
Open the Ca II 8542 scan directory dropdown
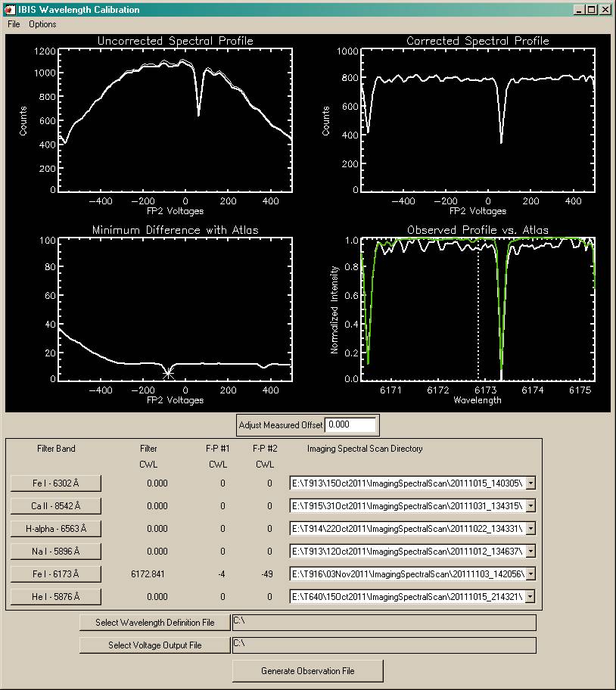(x=530, y=506)
